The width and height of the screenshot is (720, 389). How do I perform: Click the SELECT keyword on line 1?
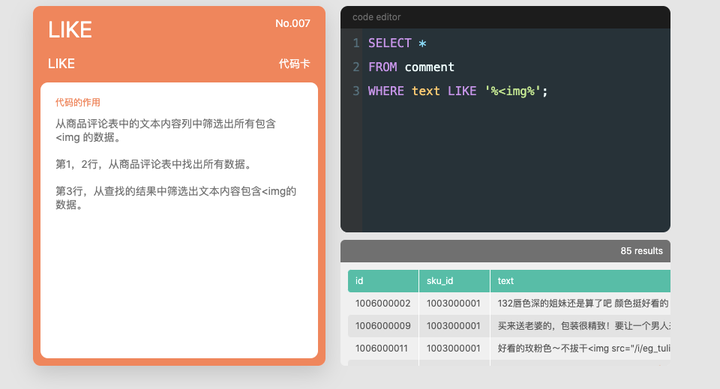[x=390, y=43]
